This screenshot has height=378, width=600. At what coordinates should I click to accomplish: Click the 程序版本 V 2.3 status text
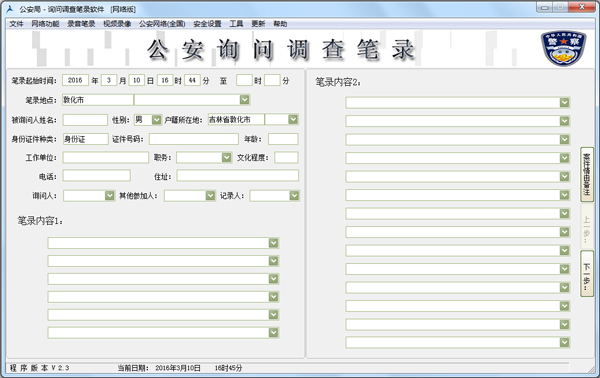[39, 368]
